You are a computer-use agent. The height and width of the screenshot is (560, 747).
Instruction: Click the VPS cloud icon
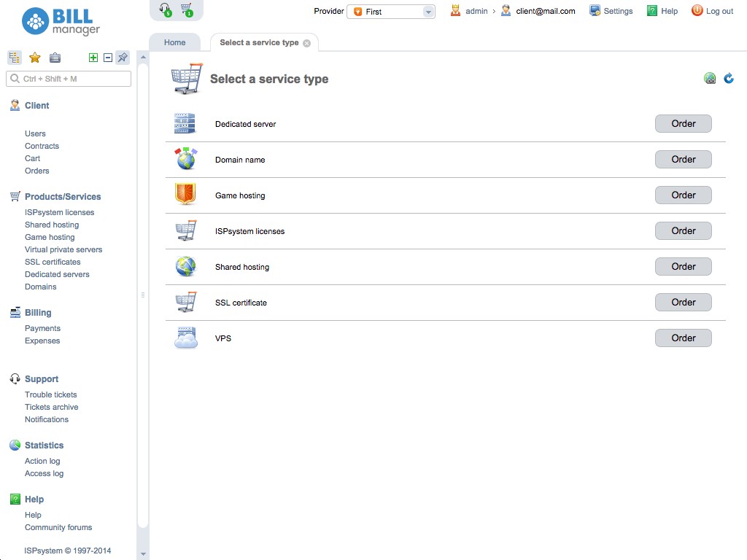point(185,338)
